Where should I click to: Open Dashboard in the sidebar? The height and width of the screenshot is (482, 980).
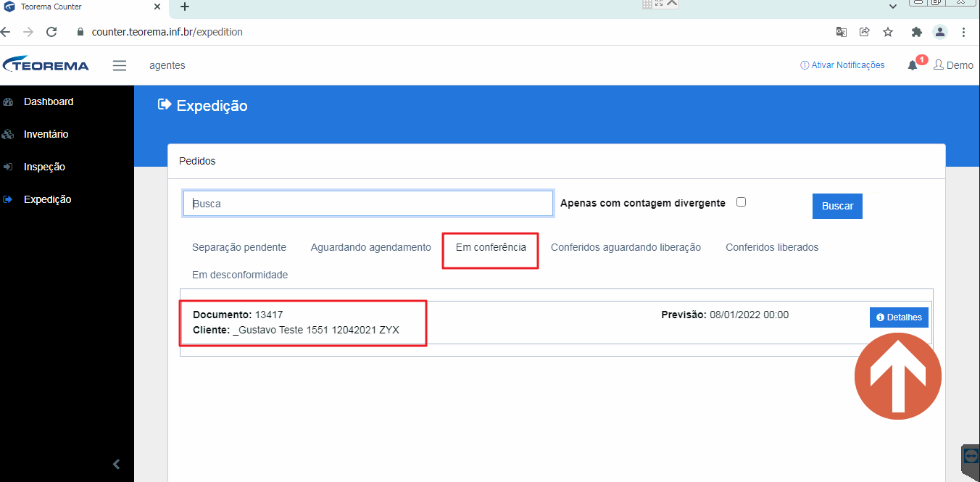tap(49, 101)
